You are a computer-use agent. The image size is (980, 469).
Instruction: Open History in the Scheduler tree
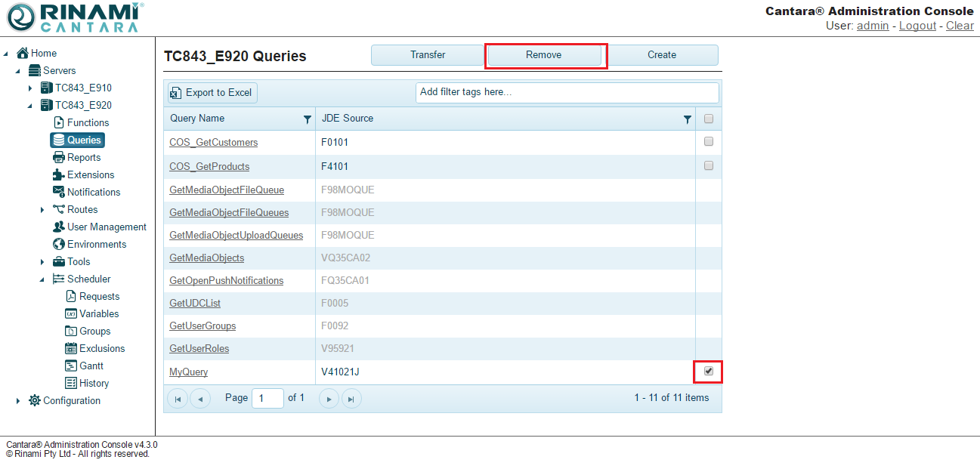pos(94,383)
